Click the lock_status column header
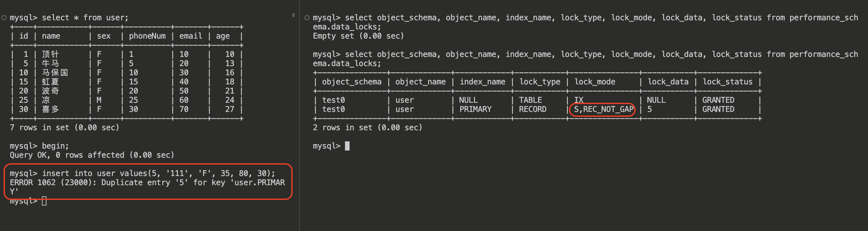 tap(727, 82)
